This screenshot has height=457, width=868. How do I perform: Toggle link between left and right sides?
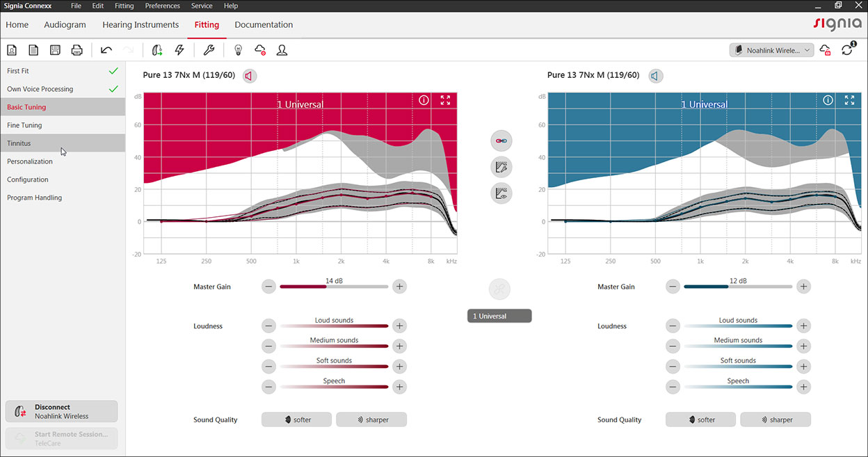(501, 141)
